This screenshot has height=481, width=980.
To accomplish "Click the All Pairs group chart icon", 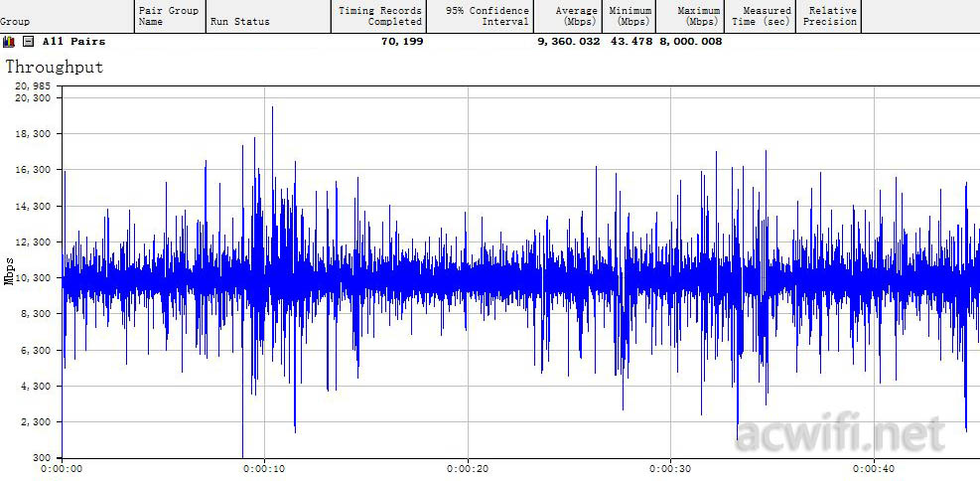I will [x=9, y=42].
